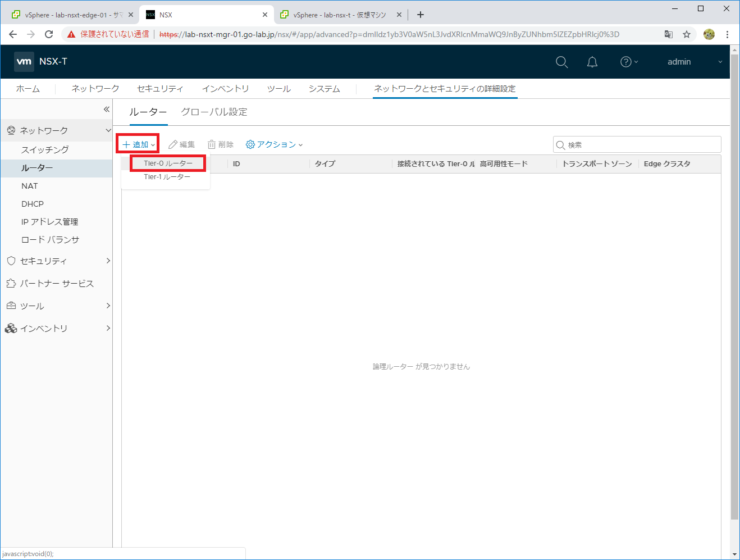
Task: Collapse the ネットワーク sidebar section chevron
Action: (x=108, y=130)
